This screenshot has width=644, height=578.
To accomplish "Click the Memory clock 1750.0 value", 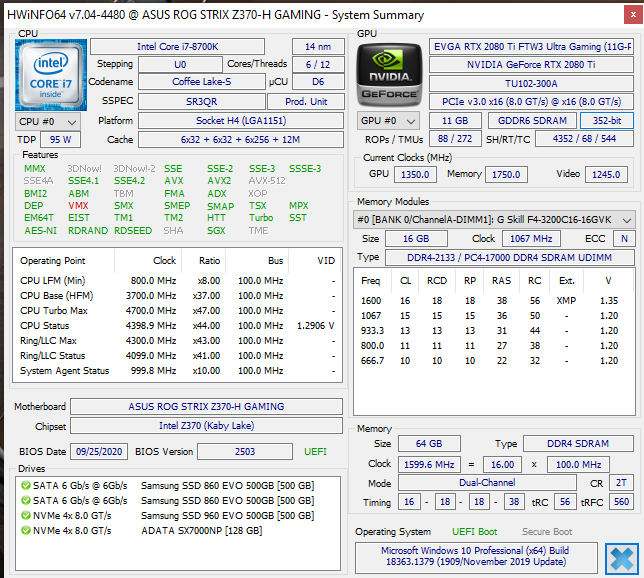I will click(x=506, y=175).
